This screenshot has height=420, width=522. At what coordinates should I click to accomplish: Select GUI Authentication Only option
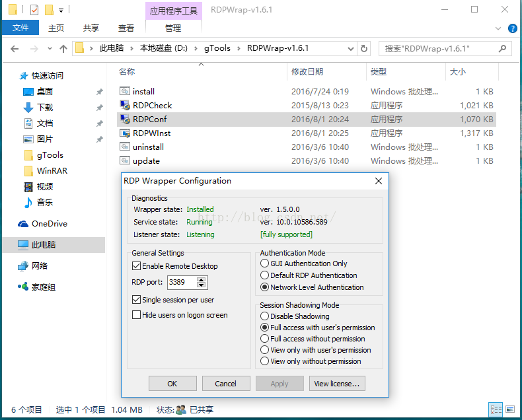pyautogui.click(x=265, y=263)
